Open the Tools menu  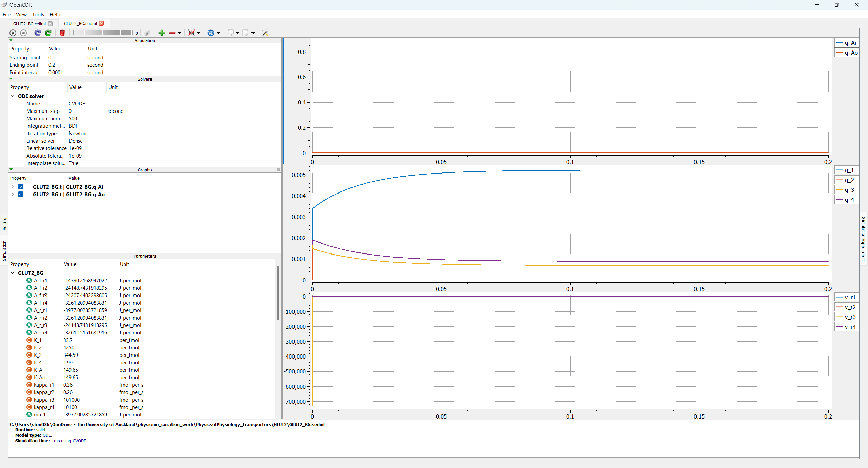pyautogui.click(x=38, y=14)
